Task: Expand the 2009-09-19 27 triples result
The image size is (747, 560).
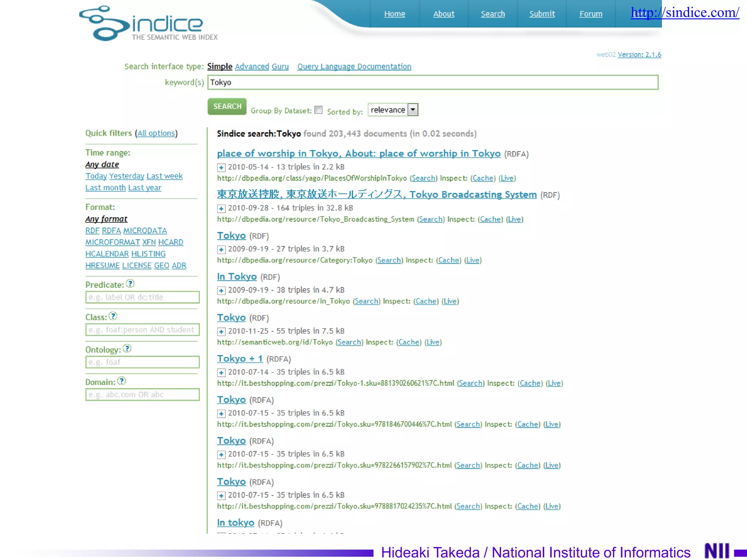Action: [221, 249]
